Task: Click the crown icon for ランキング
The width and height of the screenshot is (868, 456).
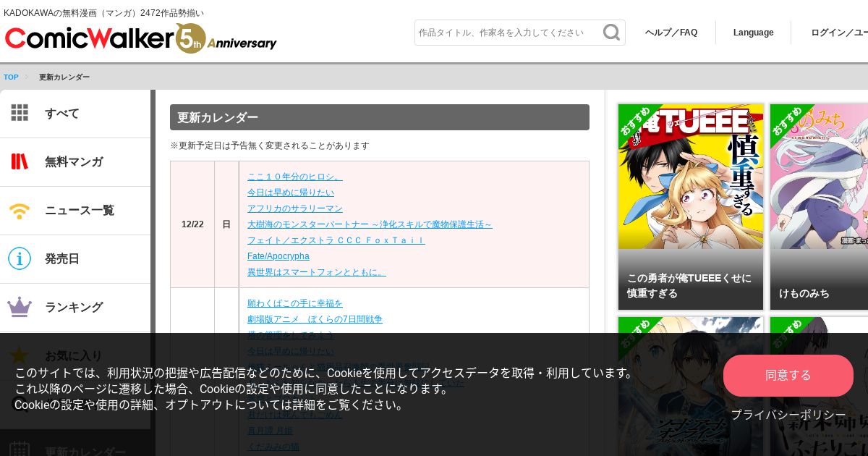Action: [20, 307]
